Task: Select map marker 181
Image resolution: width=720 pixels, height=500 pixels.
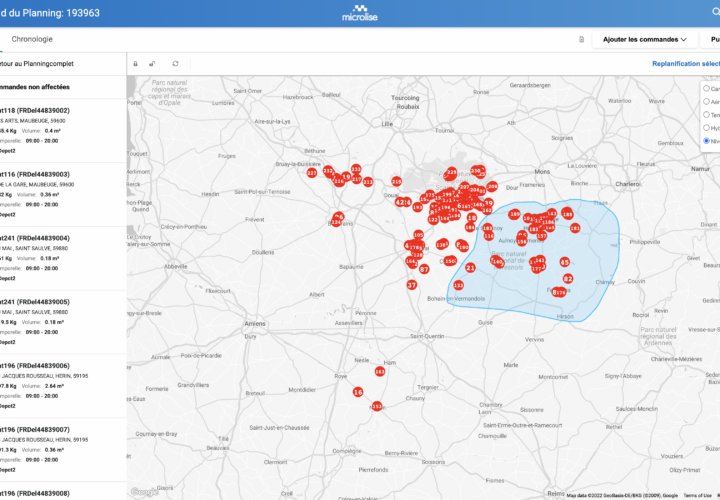Action: click(x=575, y=228)
